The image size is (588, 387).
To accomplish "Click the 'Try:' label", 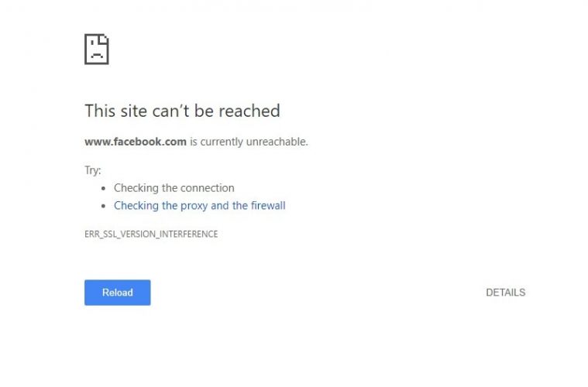I will [93, 170].
